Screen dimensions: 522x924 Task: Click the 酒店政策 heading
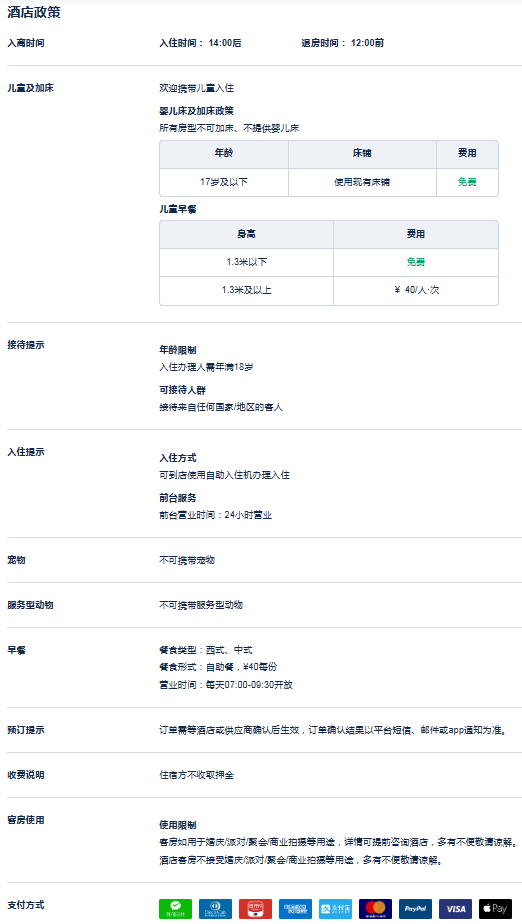tap(34, 12)
